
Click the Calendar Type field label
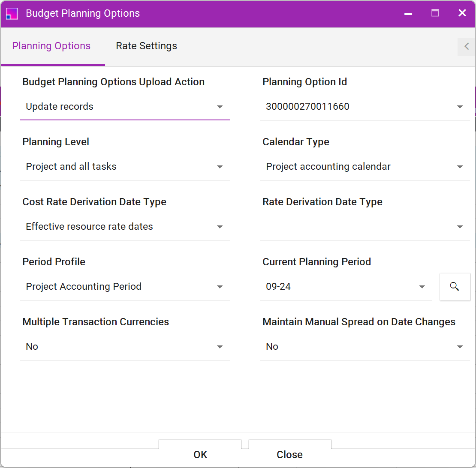[296, 142]
